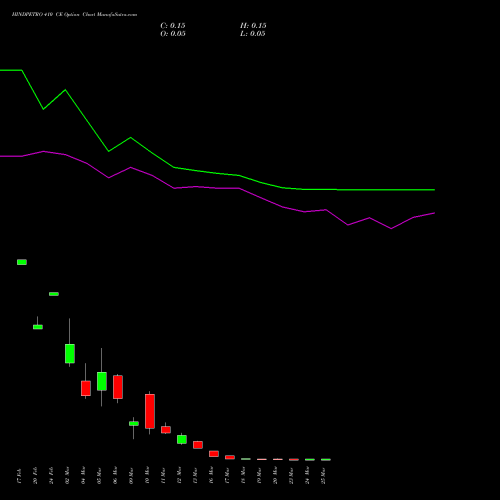This screenshot has height=500, width=500.
Task: Click the 05 Mar date label
Action: 99,476
